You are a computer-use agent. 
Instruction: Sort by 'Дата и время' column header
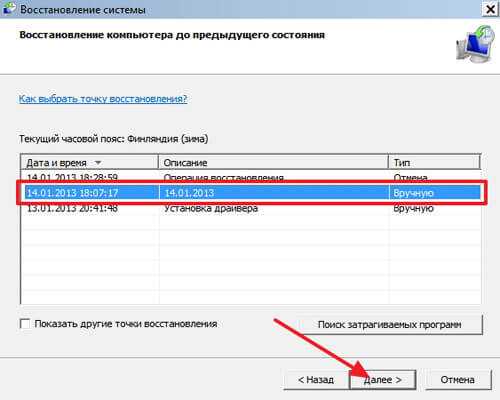(89, 163)
